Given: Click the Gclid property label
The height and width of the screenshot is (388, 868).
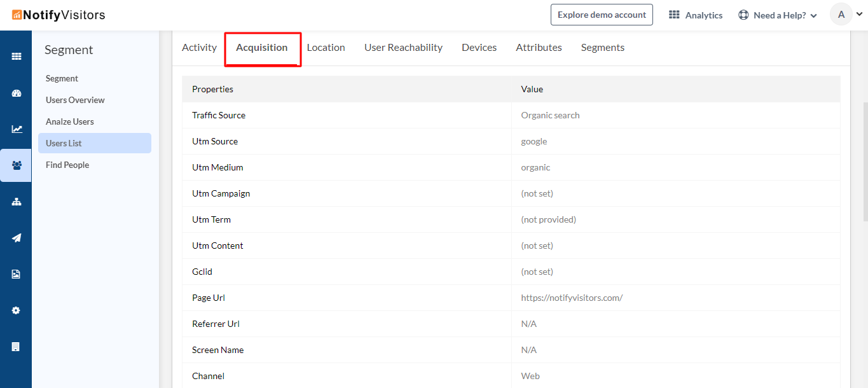Looking at the screenshot, I should click(202, 272).
